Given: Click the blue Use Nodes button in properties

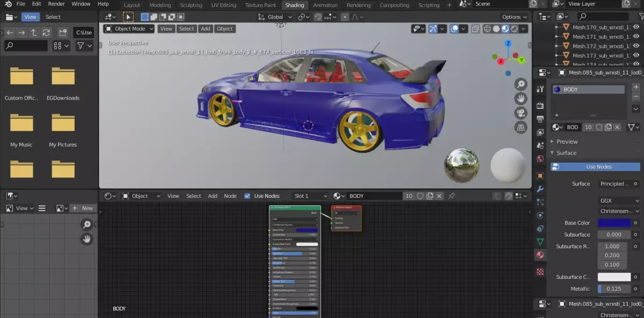Looking at the screenshot, I should point(595,167).
